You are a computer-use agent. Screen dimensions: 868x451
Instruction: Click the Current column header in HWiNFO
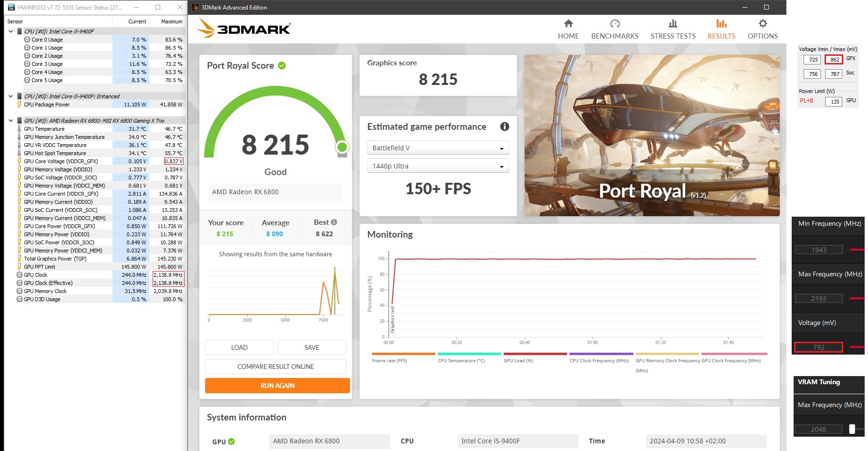[x=131, y=21]
